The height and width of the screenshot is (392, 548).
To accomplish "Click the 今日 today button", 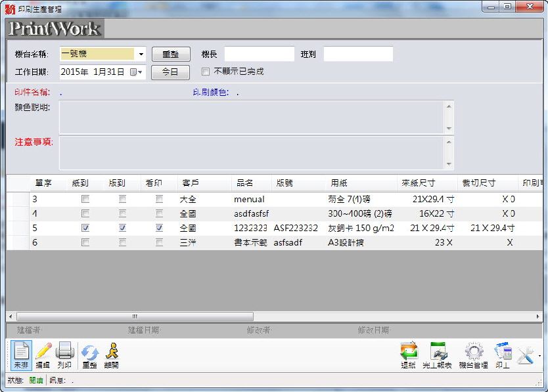I will click(x=170, y=72).
